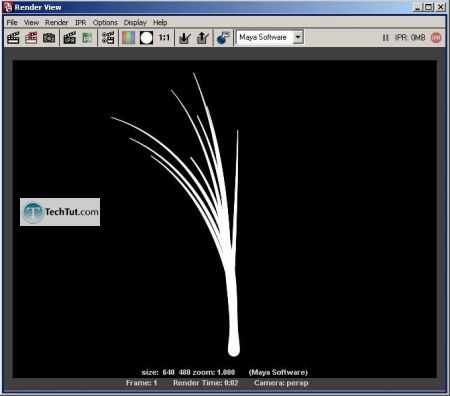Open the IPR menu
This screenshot has width=450, height=396.
81,23
